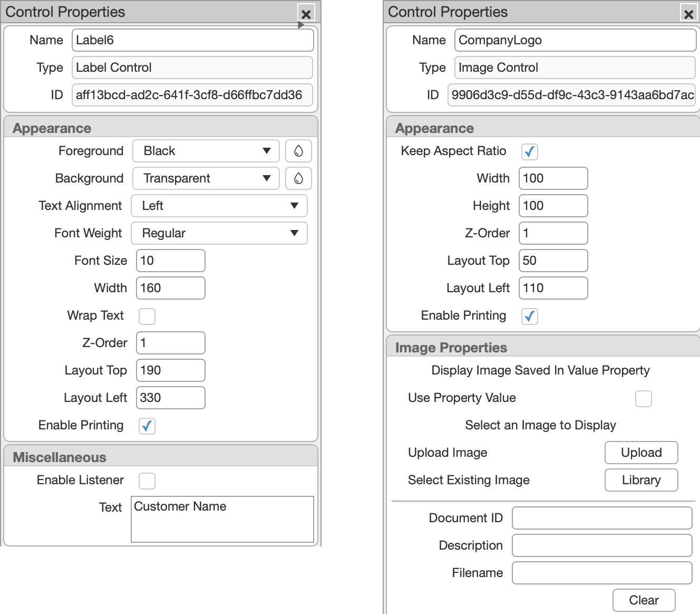Click the 'Upload Image' label
The image size is (700, 614).
(x=448, y=453)
